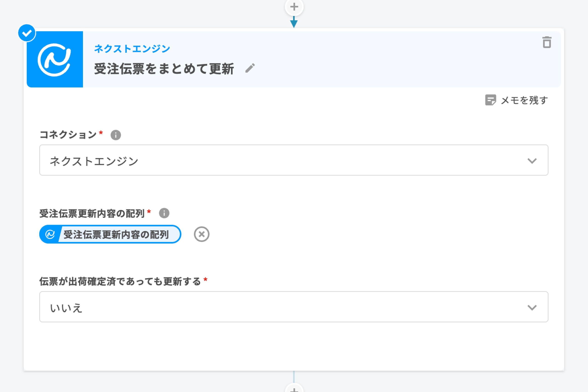Remove the 受注伝票更新内容の配列 pill with X
Screen dimensions: 588x392
pos(201,234)
